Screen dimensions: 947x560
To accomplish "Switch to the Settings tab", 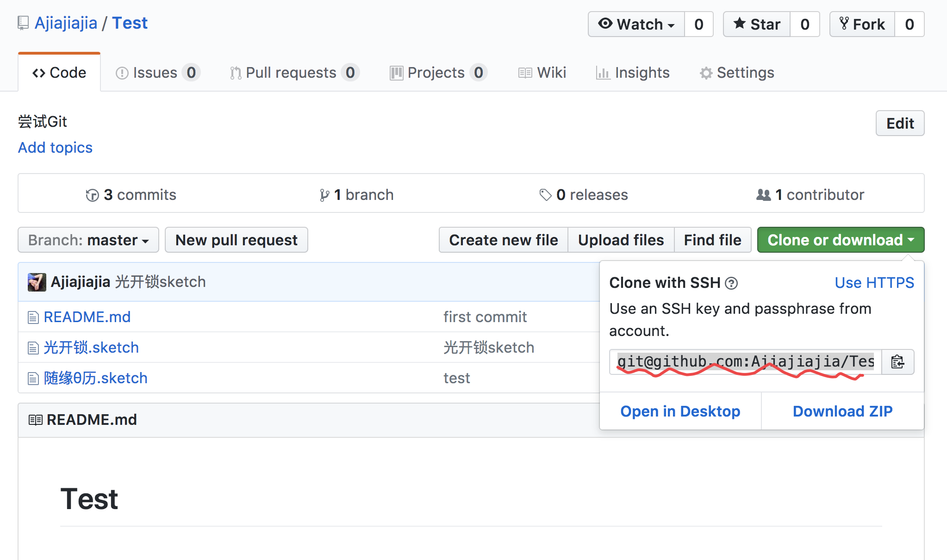I will (737, 73).
